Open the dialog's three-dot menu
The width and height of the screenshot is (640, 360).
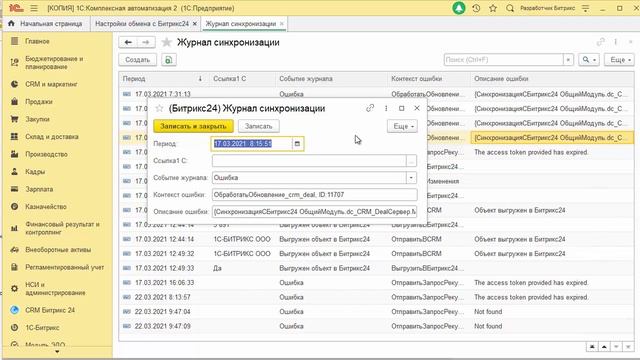[386, 108]
